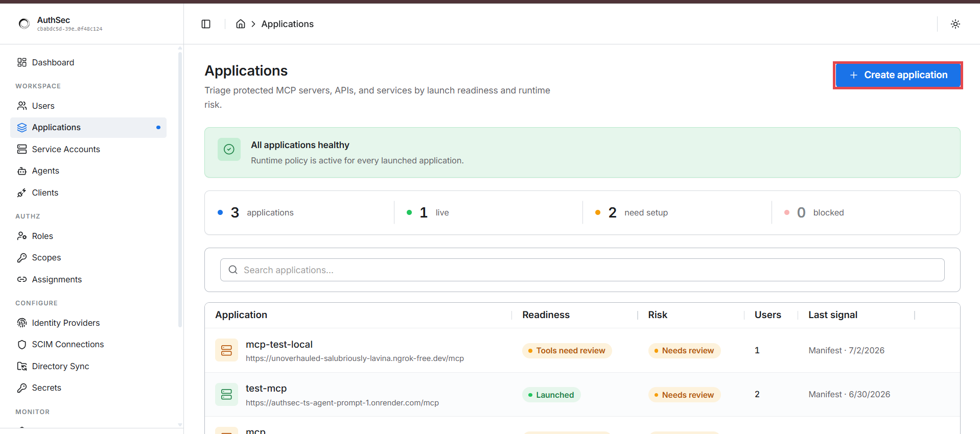Click the Directory Sync folder icon

(22, 366)
